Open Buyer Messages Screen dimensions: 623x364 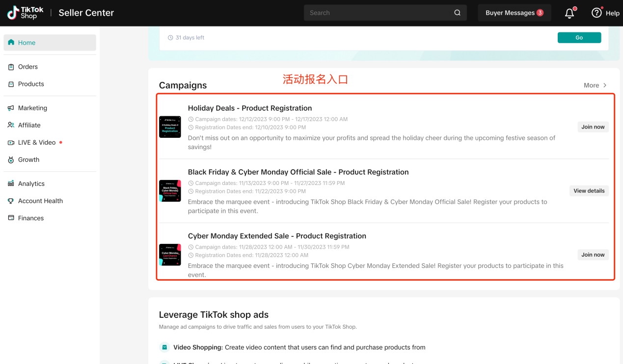pyautogui.click(x=514, y=13)
